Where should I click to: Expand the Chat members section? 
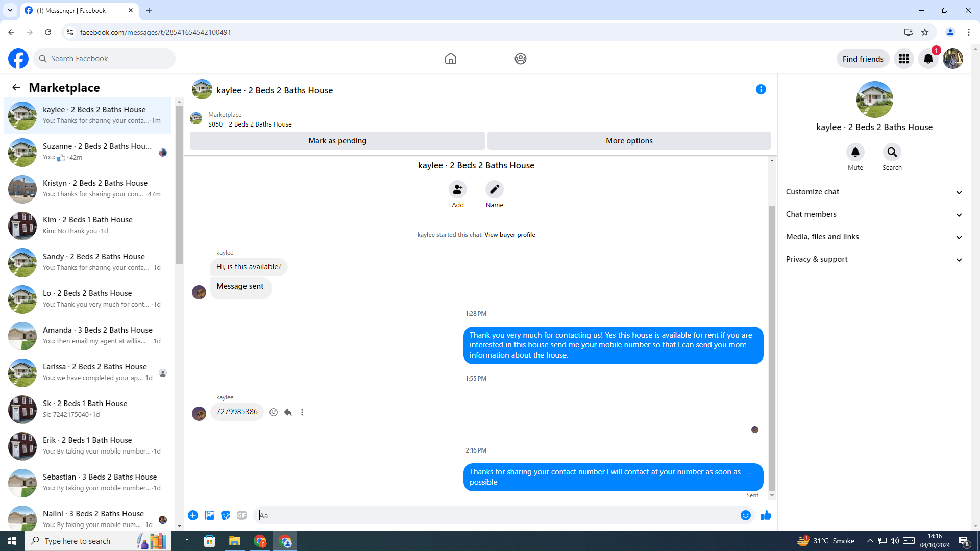874,214
